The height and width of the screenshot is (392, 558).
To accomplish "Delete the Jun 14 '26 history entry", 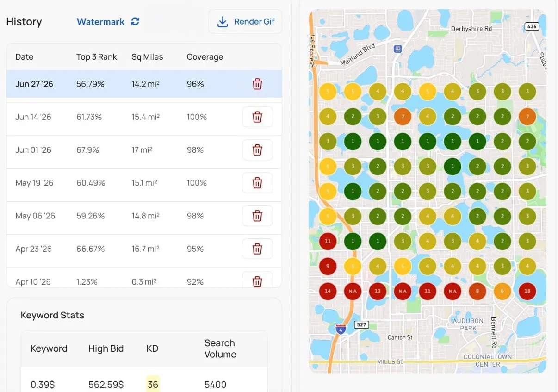I will pos(257,117).
